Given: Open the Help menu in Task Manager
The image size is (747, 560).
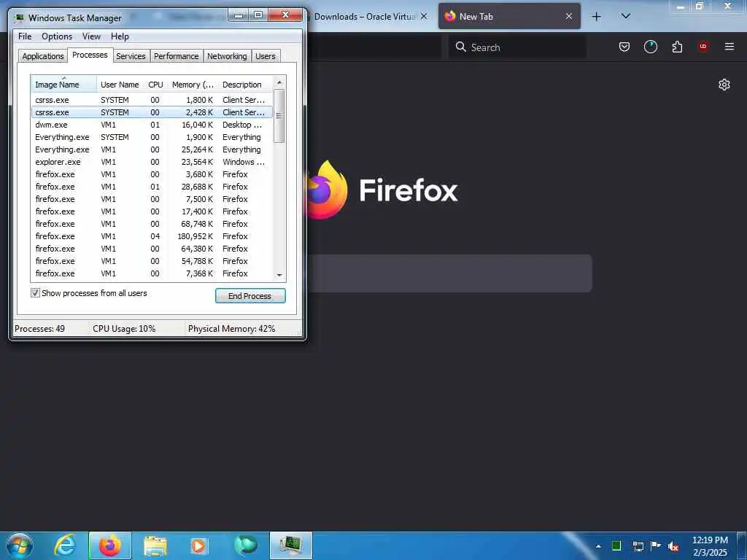Looking at the screenshot, I should point(120,36).
